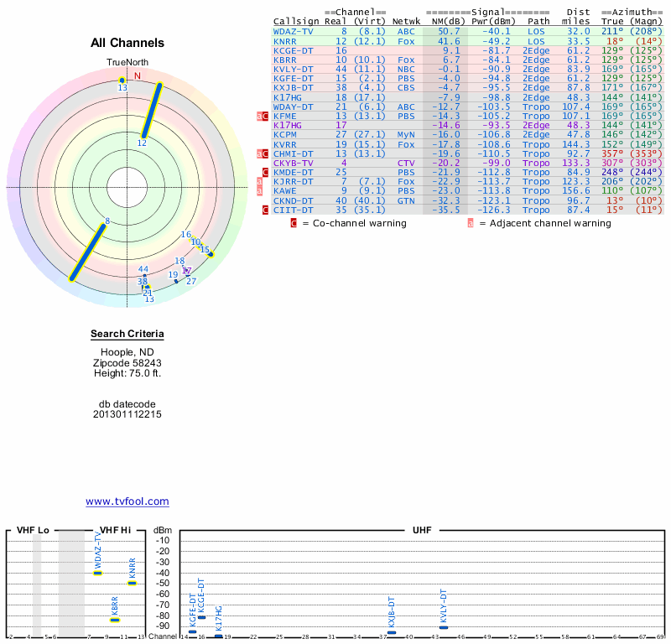This screenshot has height=644, width=671.
Task: Select the CKYB-TV callsign in the list
Action: 294,163
